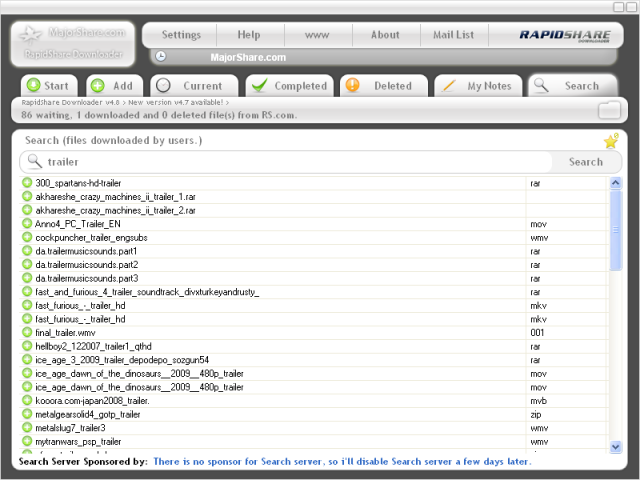Click the '001' type cell of final_trailer.wmv
This screenshot has height=480, width=640.
[x=537, y=333]
